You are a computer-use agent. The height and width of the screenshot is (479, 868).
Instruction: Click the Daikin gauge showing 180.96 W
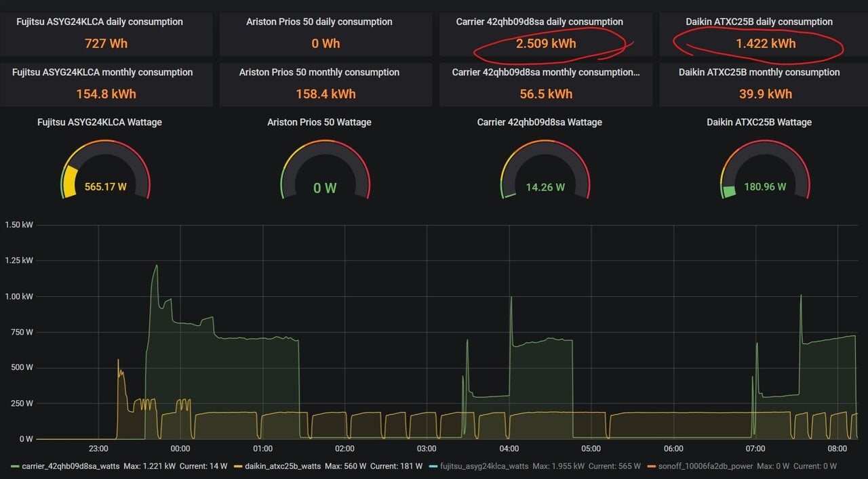(765, 169)
